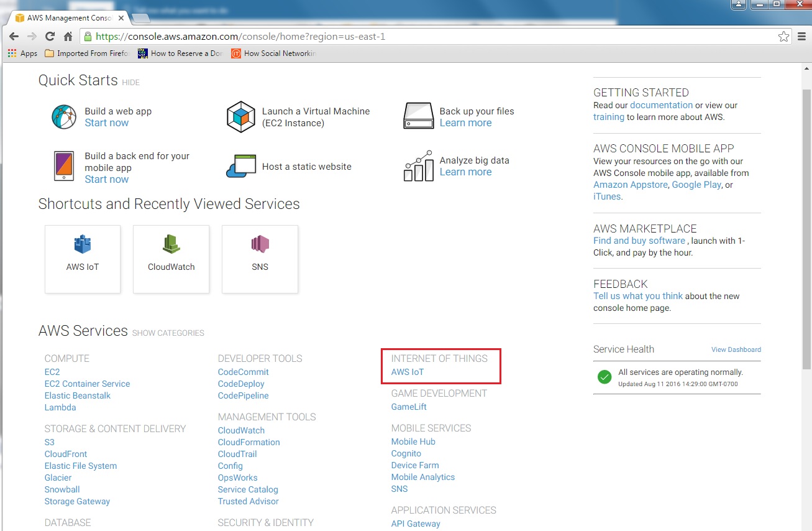
Task: Click Start now under Build a web app
Action: [x=107, y=123]
